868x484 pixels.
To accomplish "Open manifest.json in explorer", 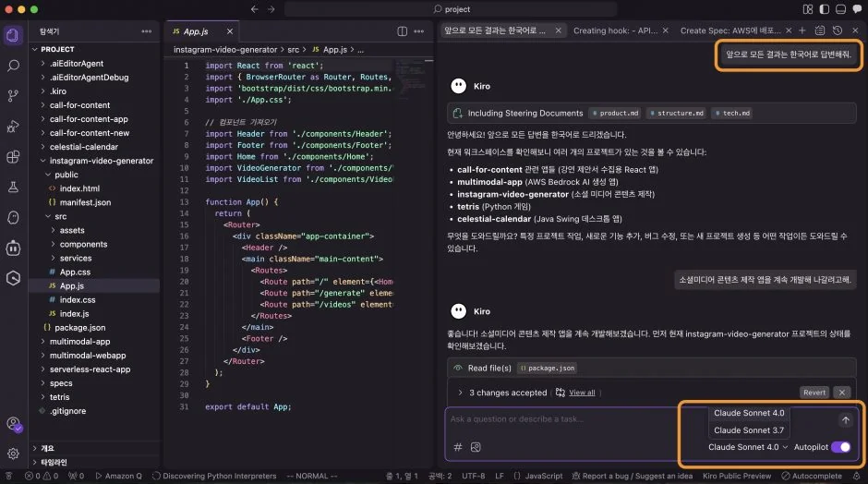I will pyautogui.click(x=85, y=202).
